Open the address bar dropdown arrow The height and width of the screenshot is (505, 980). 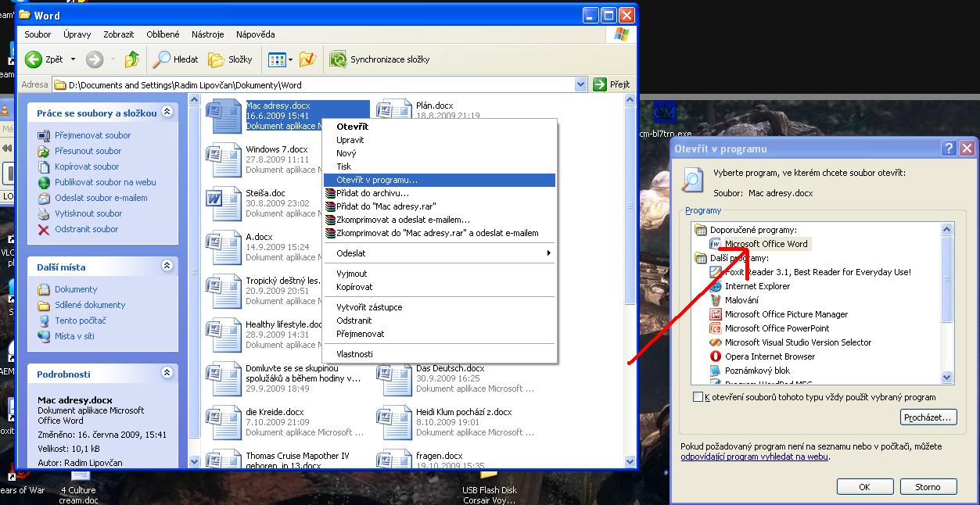[x=580, y=84]
